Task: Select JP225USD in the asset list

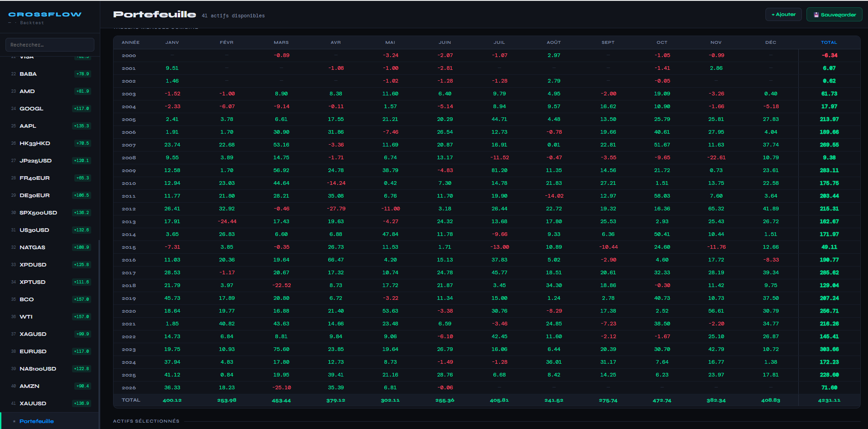Action: point(50,161)
